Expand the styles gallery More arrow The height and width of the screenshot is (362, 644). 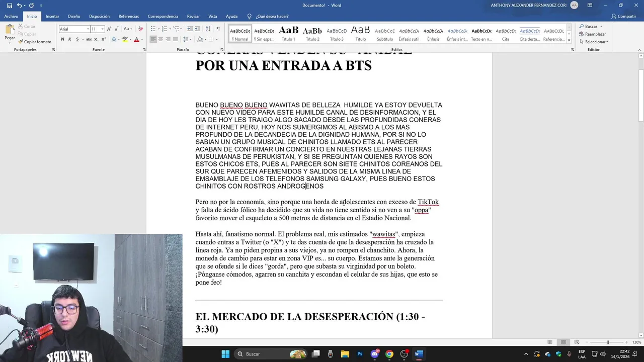click(x=569, y=41)
